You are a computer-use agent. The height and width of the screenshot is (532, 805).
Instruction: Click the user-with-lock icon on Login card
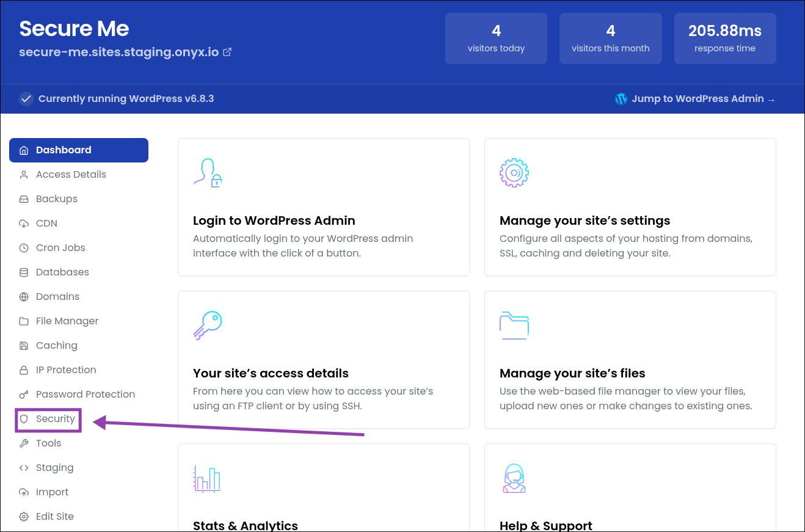(x=208, y=172)
